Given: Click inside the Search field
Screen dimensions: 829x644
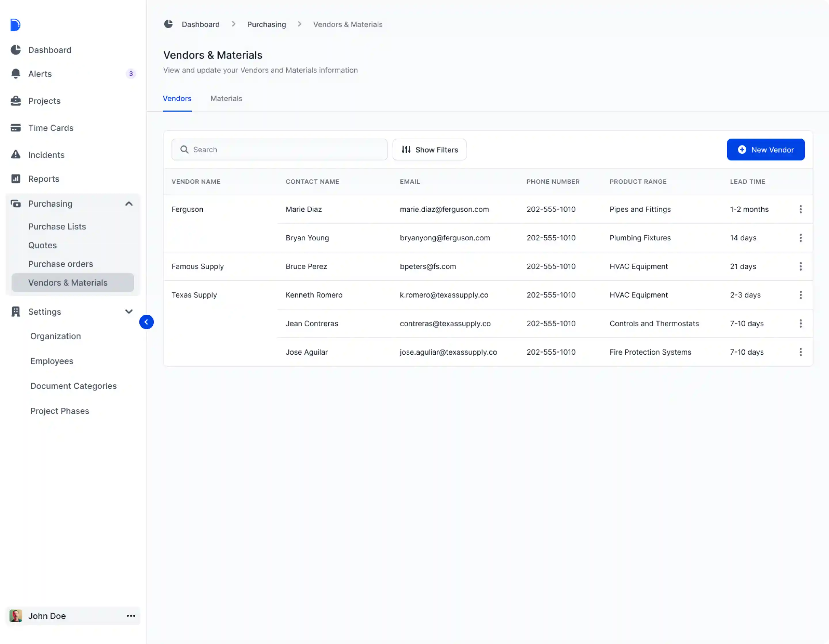Looking at the screenshot, I should (x=279, y=149).
